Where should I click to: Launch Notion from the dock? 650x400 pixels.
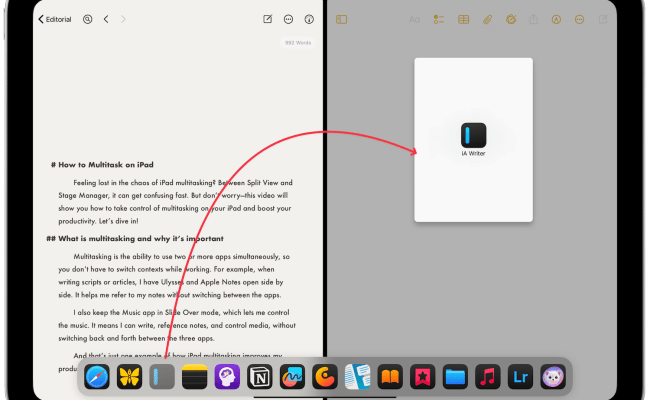click(260, 377)
